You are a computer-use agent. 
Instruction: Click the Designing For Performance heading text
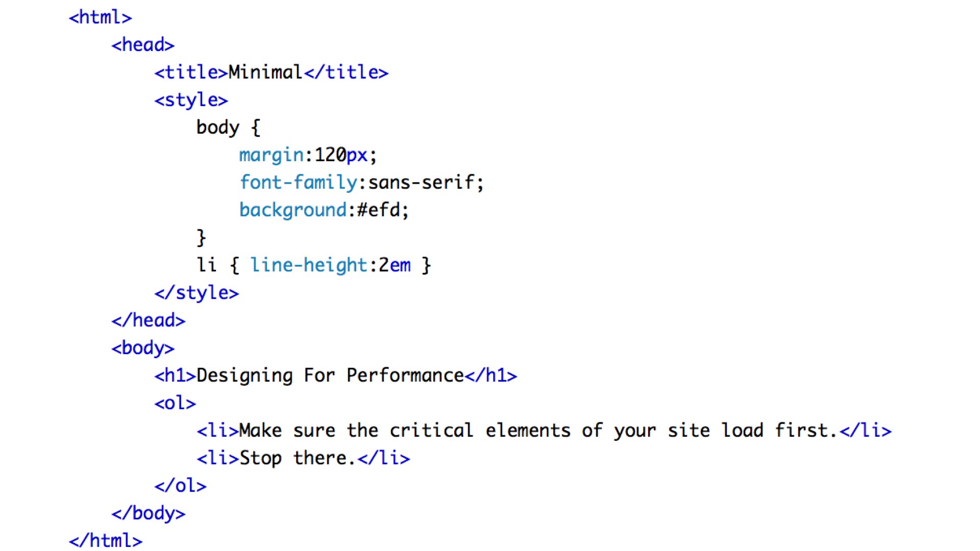tap(330, 376)
